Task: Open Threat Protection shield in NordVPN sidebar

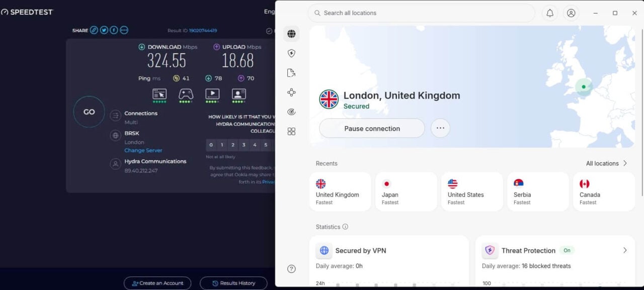Action: click(291, 53)
